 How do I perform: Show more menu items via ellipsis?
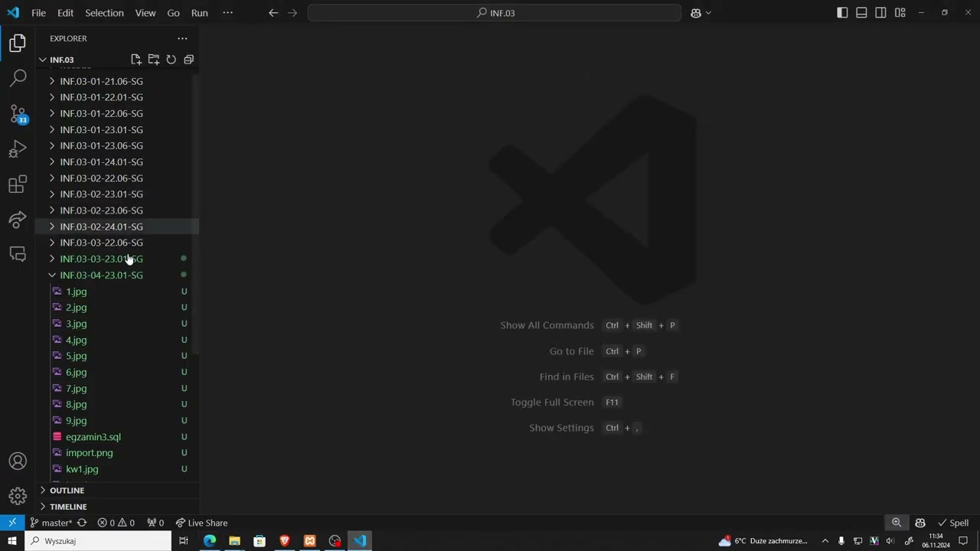(x=227, y=13)
